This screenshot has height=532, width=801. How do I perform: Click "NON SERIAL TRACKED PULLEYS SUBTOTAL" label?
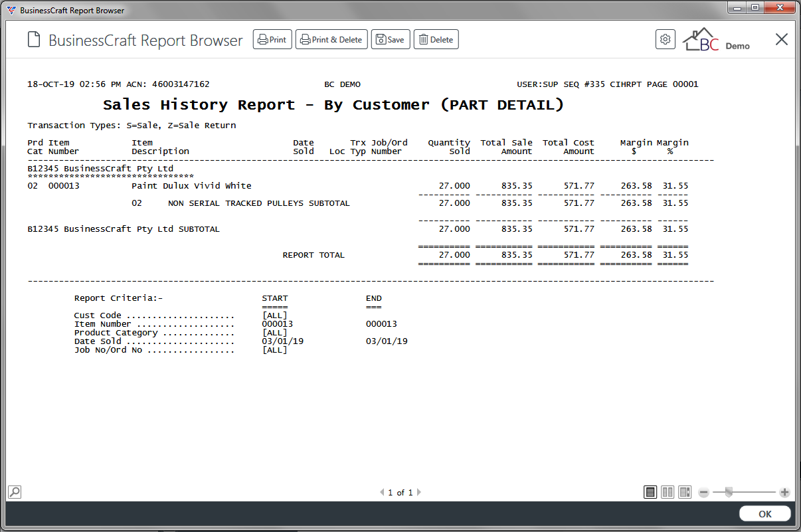(258, 203)
